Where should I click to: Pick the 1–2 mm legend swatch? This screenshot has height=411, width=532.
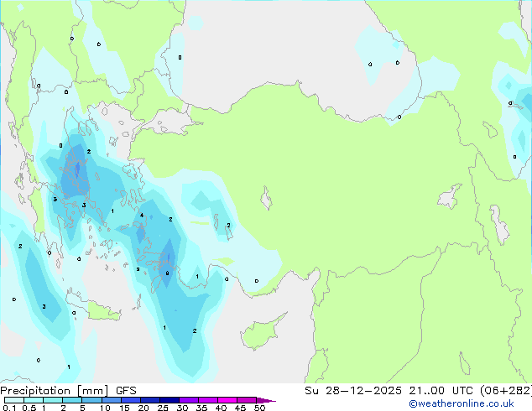[53, 400]
